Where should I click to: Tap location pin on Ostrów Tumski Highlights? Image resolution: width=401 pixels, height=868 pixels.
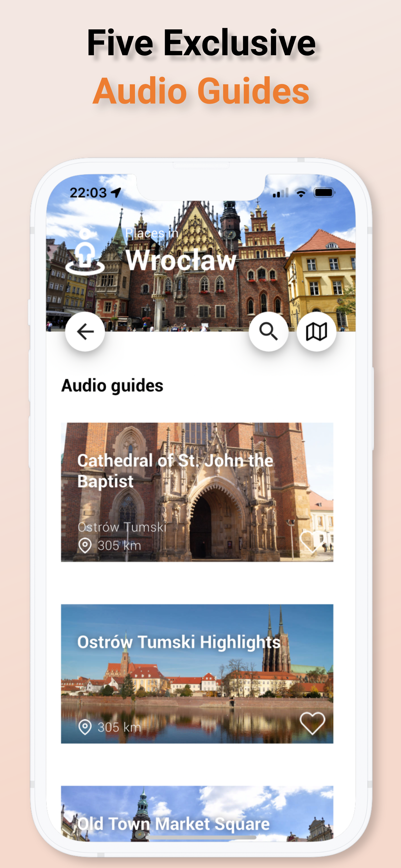[85, 727]
